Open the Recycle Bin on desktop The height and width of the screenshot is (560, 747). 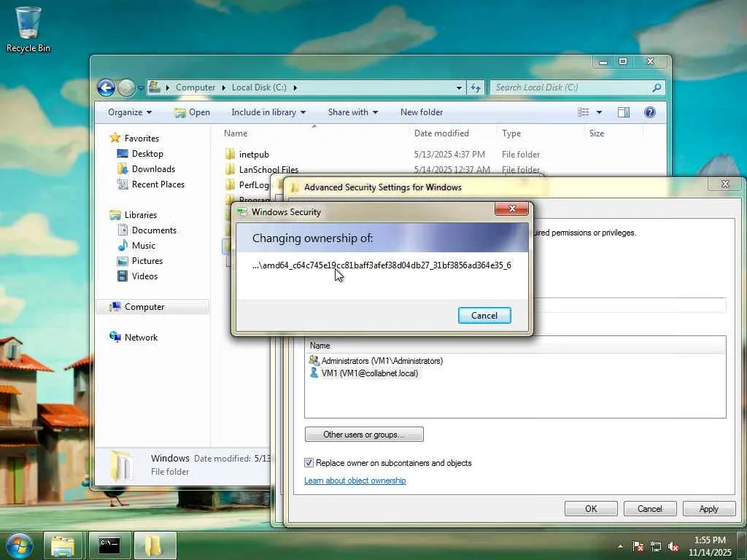tap(28, 29)
